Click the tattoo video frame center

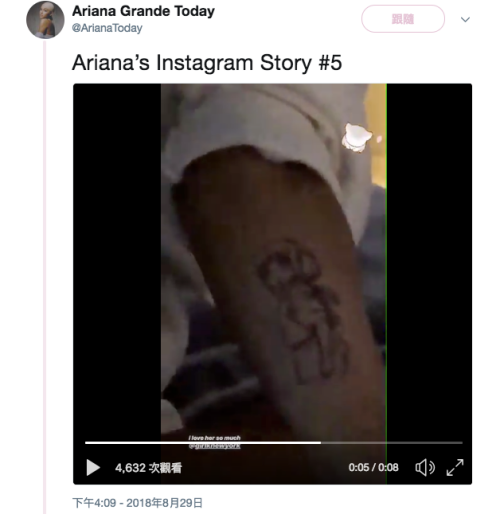point(273,267)
